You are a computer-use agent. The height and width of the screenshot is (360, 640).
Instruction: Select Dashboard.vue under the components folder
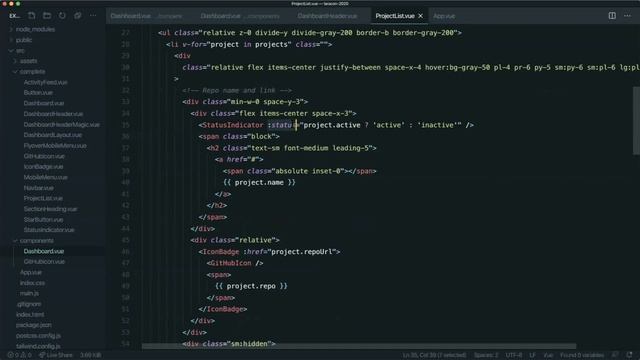(44, 251)
